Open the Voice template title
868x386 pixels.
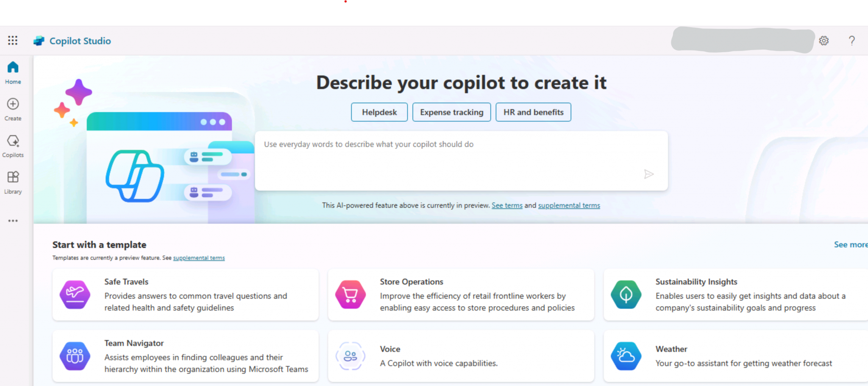coord(390,349)
